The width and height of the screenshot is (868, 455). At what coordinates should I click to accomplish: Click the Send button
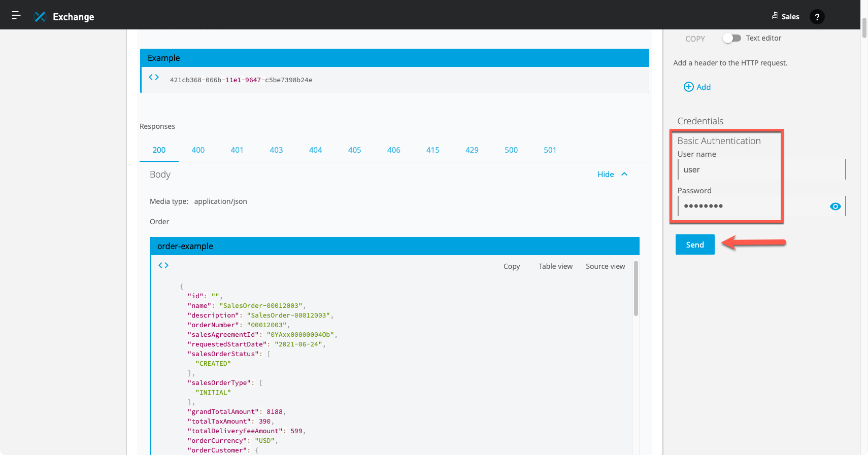(x=695, y=244)
